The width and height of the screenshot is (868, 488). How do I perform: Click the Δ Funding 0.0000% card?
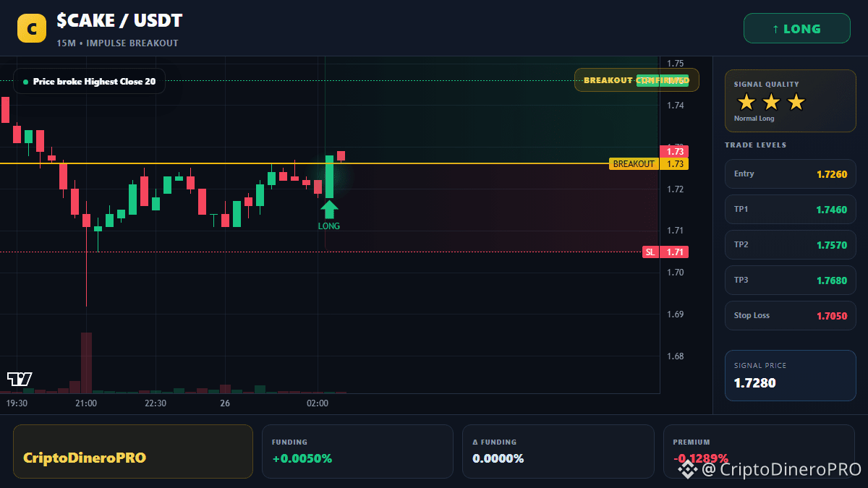click(x=558, y=451)
